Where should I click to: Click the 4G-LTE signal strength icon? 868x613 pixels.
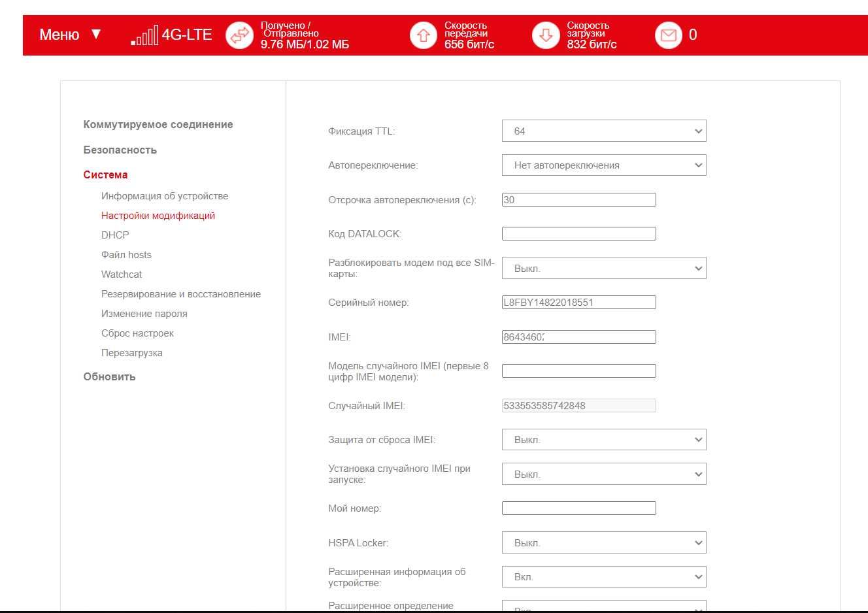pos(144,35)
